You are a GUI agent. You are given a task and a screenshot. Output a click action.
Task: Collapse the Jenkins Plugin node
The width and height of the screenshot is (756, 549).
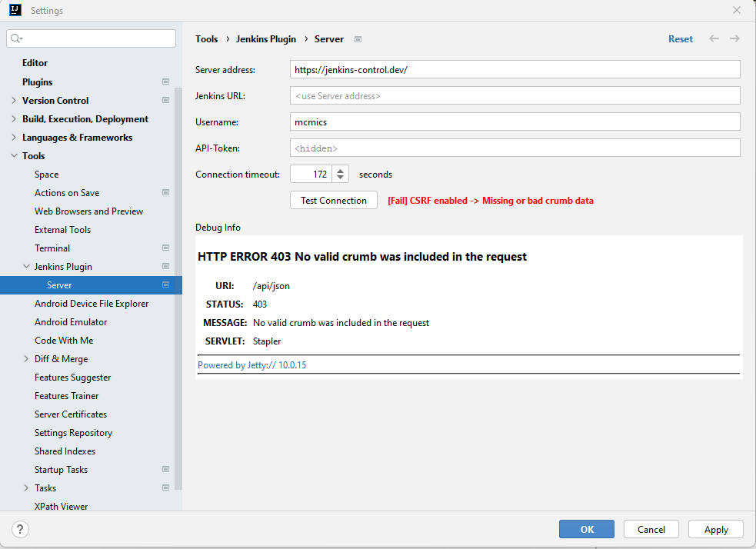coord(26,266)
